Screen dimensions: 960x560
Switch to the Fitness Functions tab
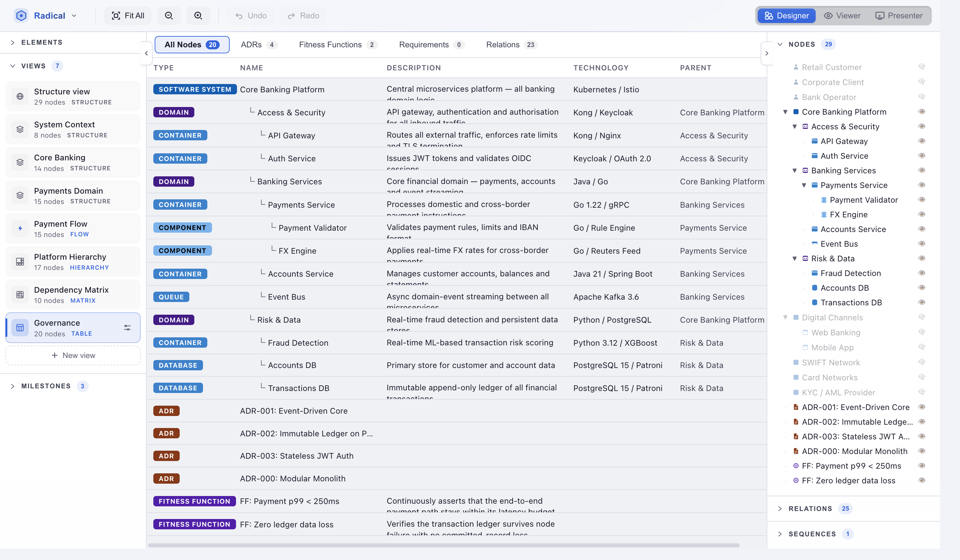pos(338,45)
